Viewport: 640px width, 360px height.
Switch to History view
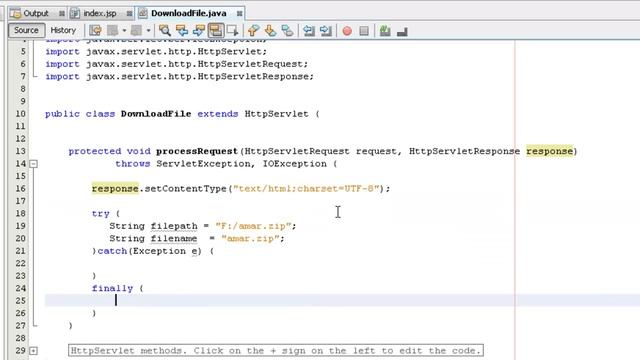[x=63, y=30]
